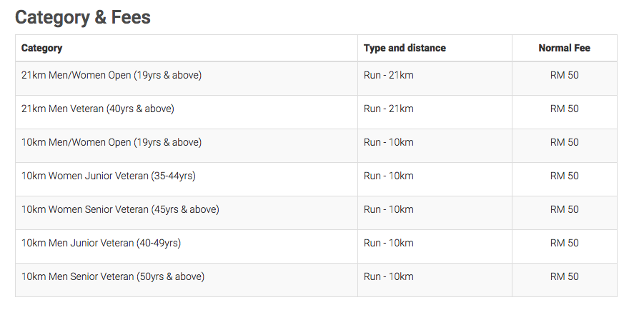Click the 10km Women Senior Veteran row
Image resolution: width=644 pixels, height=320 pixels.
point(316,213)
